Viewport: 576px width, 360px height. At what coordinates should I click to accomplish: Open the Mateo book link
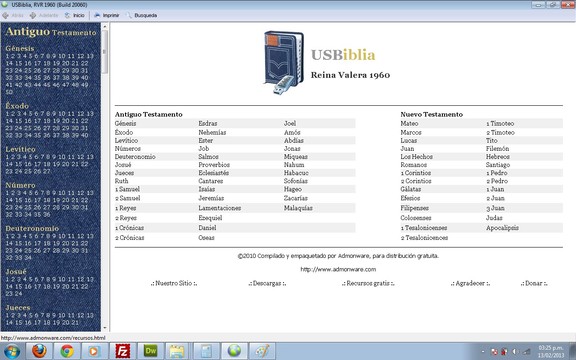tap(409, 123)
